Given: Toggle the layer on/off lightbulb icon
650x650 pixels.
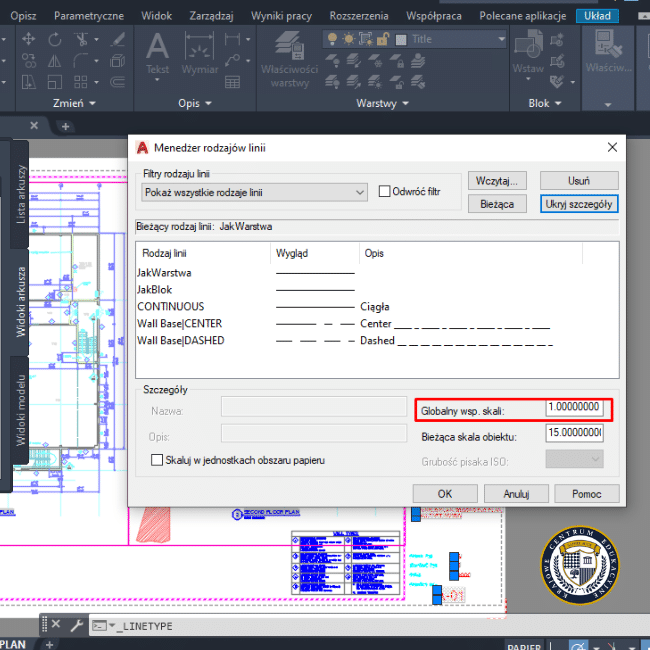Looking at the screenshot, I should 332,39.
